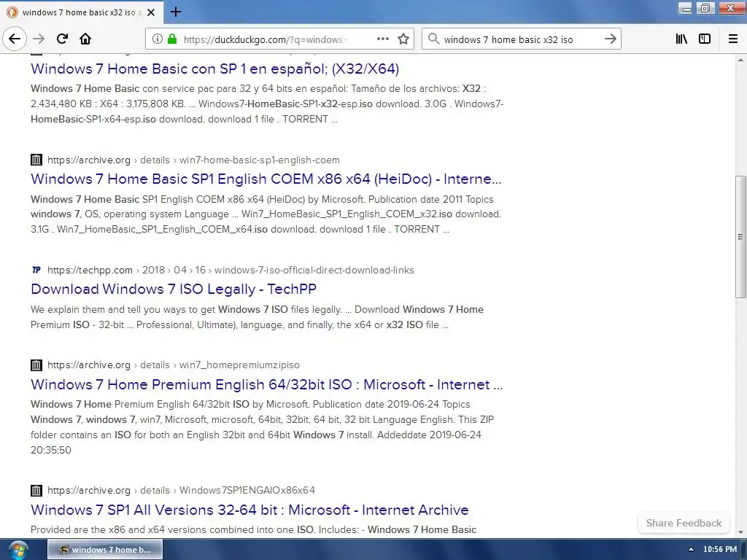Click the techpp.com URL breadcrumb

point(231,270)
